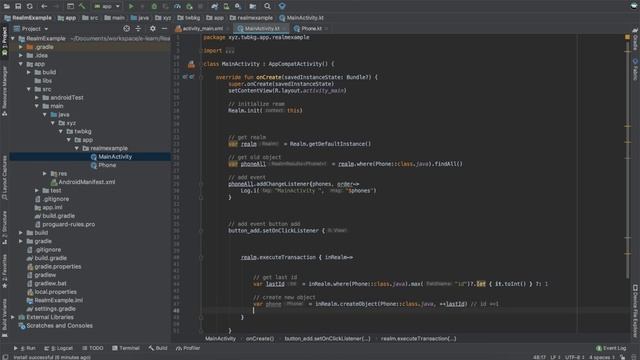Viewport: 640px width, 360px height.
Task: Toggle the Resource Manager side panel
Action: pos(4,92)
